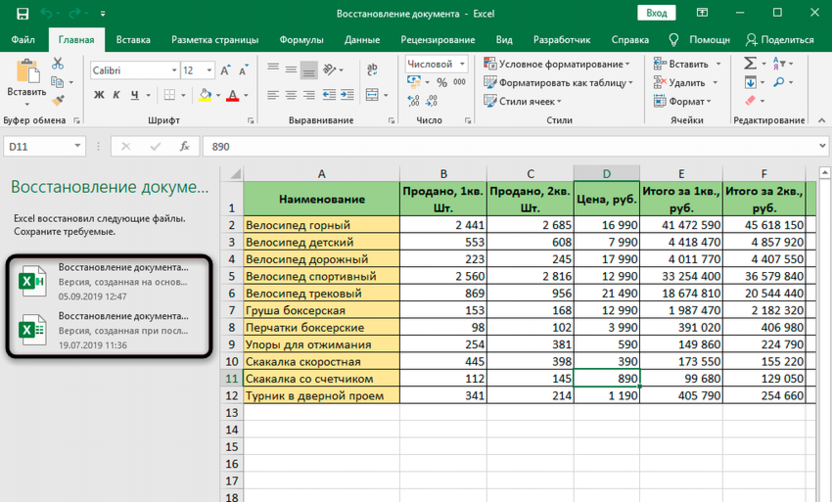
Task: Apply thousands separator 000 format
Action: click(x=460, y=82)
